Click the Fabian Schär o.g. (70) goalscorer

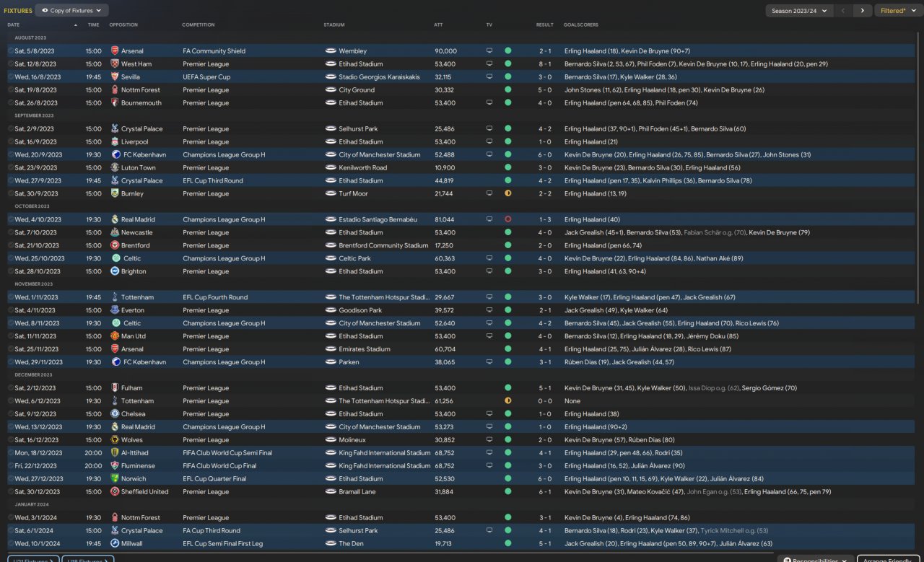click(x=715, y=233)
